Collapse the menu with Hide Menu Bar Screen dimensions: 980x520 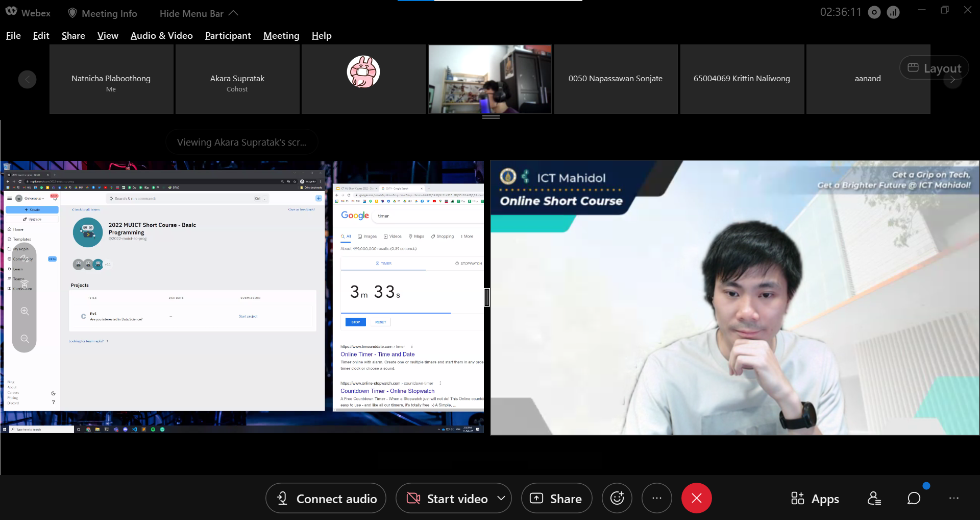[199, 13]
